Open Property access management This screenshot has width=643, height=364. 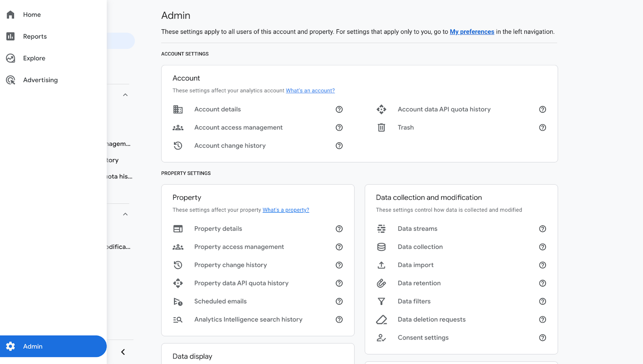(x=239, y=247)
